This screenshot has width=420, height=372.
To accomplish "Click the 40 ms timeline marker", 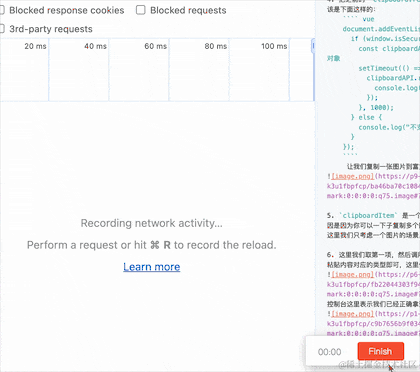I will (x=95, y=46).
